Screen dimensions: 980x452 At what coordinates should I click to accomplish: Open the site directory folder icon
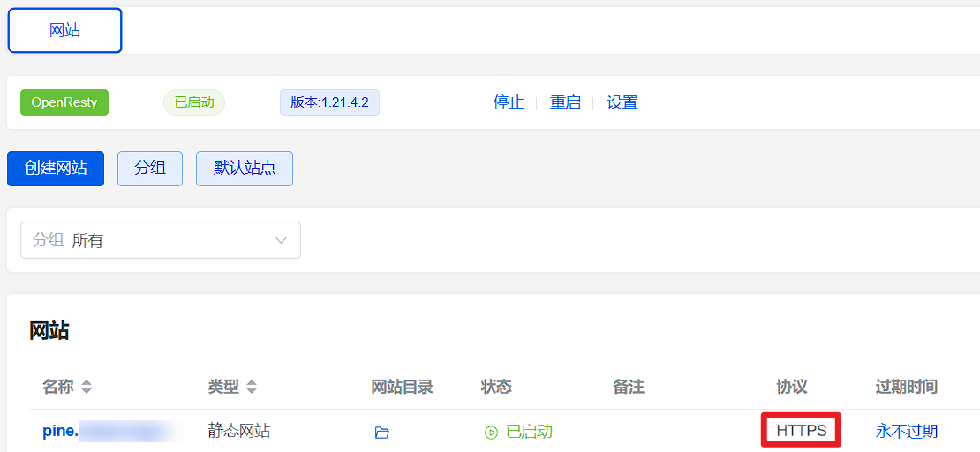pyautogui.click(x=382, y=432)
